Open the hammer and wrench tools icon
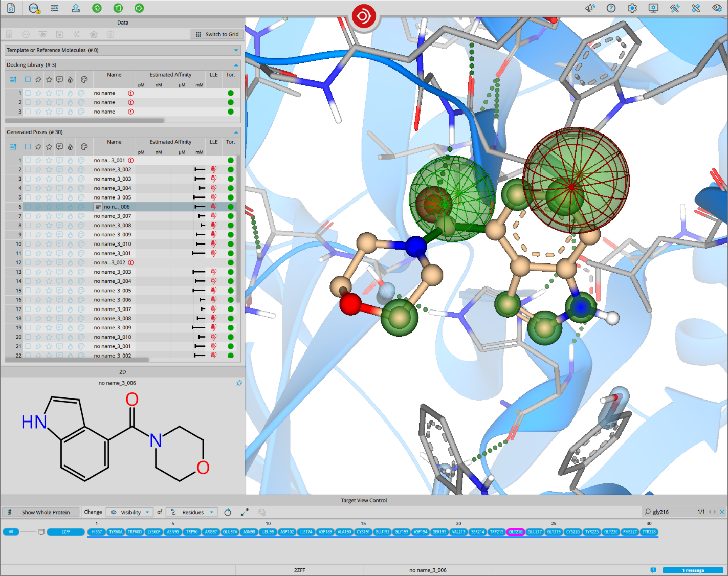728x576 pixels. [x=674, y=8]
